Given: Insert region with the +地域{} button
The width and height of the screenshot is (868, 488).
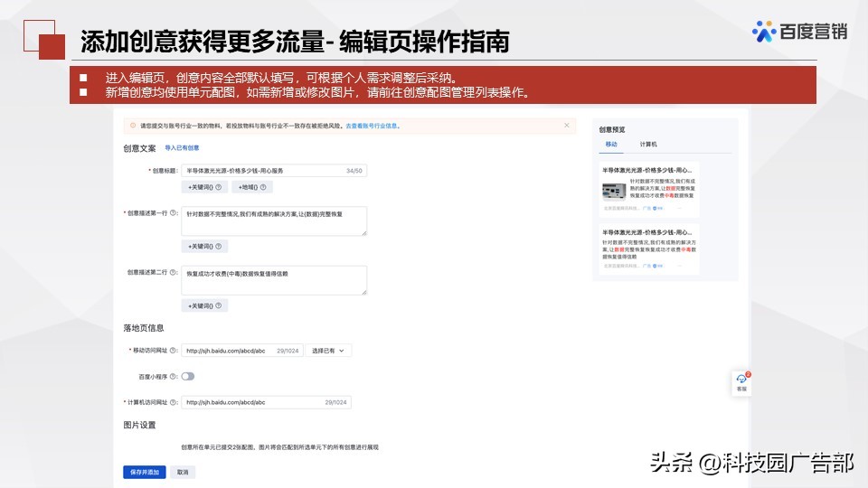Looking at the screenshot, I should coord(252,187).
